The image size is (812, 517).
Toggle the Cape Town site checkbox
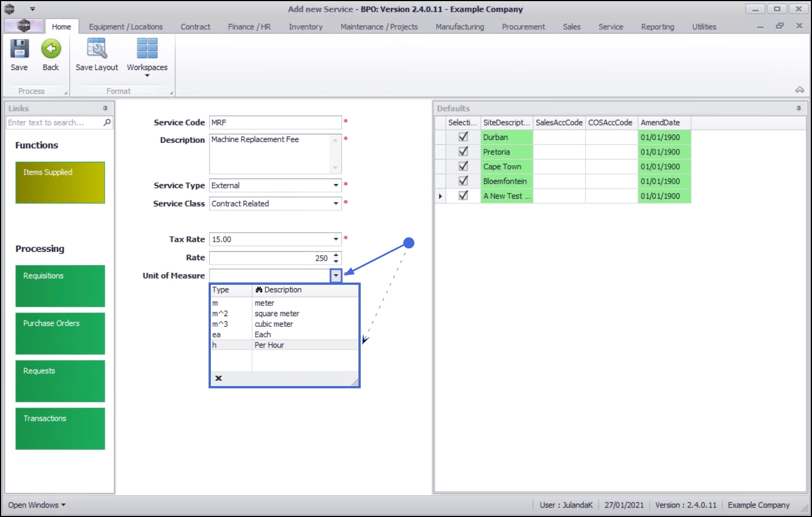[463, 166]
